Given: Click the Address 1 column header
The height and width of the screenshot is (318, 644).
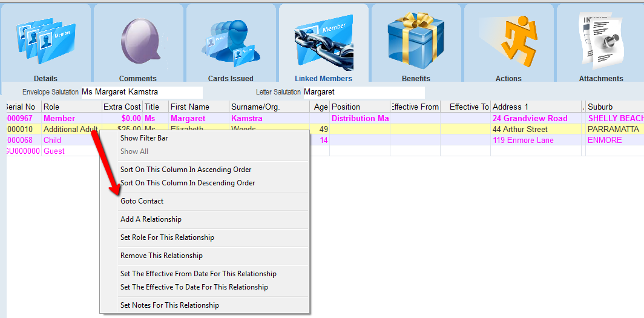Looking at the screenshot, I should coord(536,107).
